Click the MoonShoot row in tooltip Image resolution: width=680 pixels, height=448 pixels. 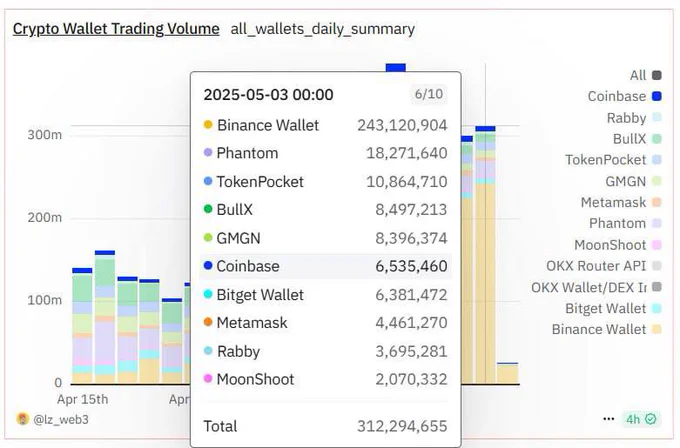325,379
